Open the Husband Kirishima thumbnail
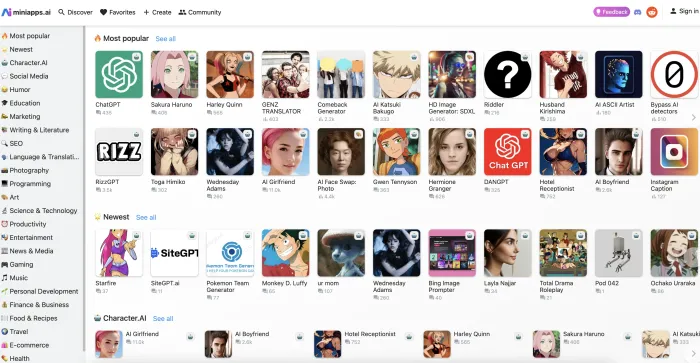 [x=563, y=75]
